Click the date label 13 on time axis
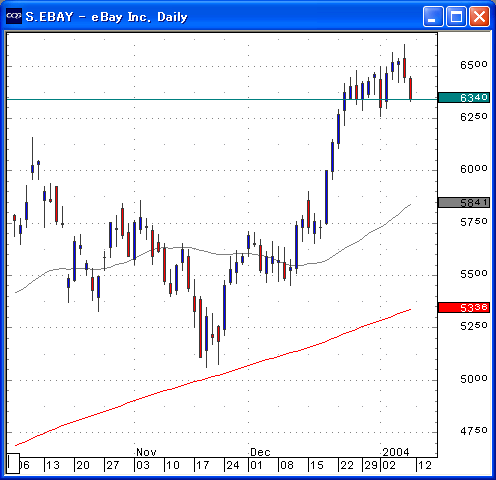 (x=53, y=465)
